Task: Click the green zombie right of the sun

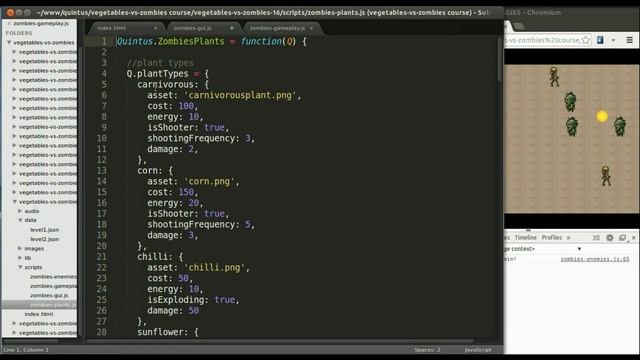Action: pos(620,127)
